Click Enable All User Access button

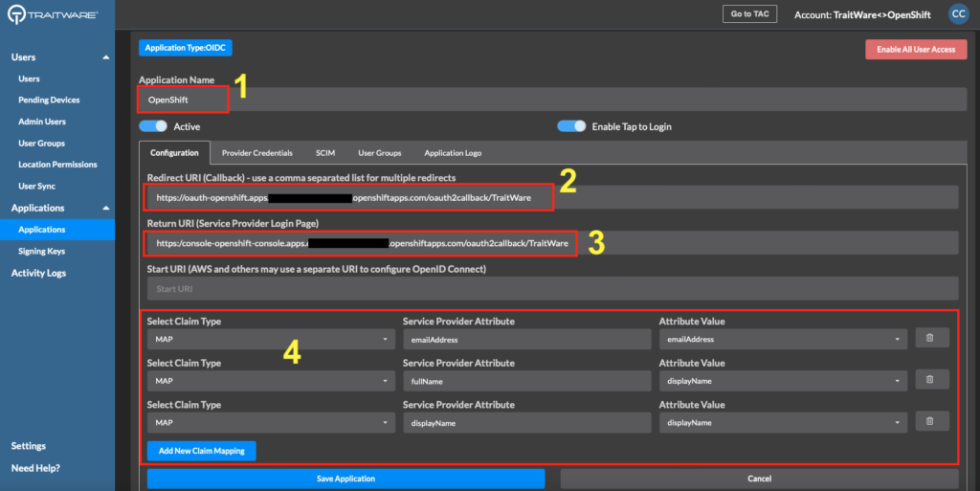click(x=916, y=50)
